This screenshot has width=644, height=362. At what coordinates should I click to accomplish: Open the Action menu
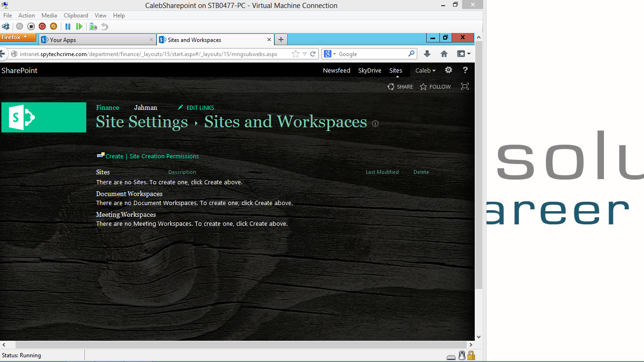click(x=27, y=16)
